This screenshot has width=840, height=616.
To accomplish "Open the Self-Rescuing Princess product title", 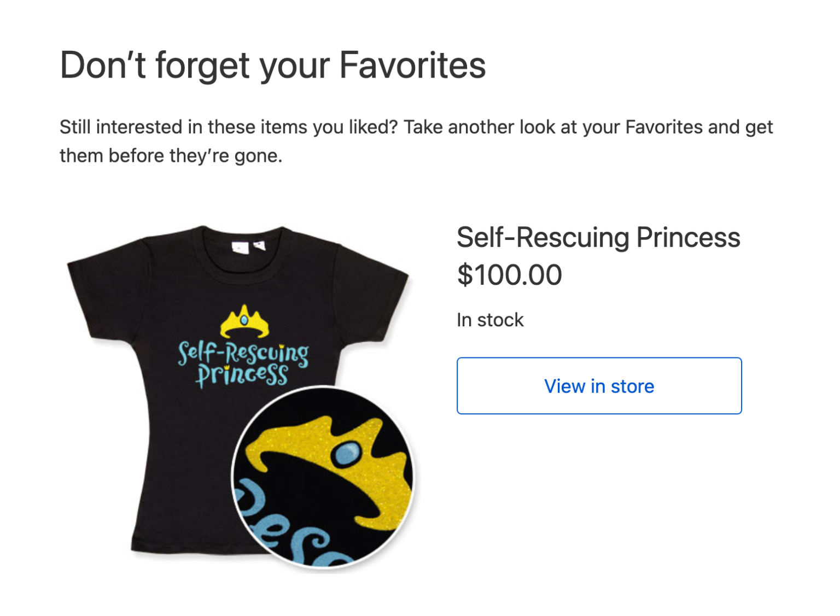I will click(598, 238).
